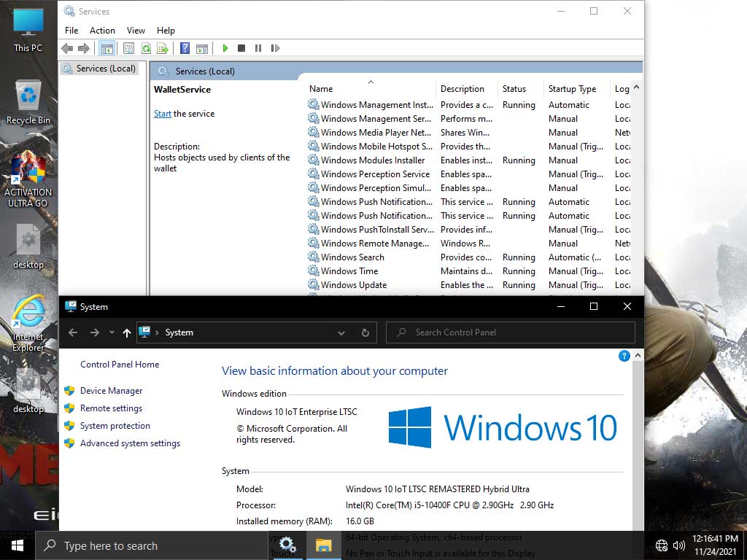This screenshot has width=747, height=560.
Task: Click gear icon of Windows Update service
Action: coord(313,284)
